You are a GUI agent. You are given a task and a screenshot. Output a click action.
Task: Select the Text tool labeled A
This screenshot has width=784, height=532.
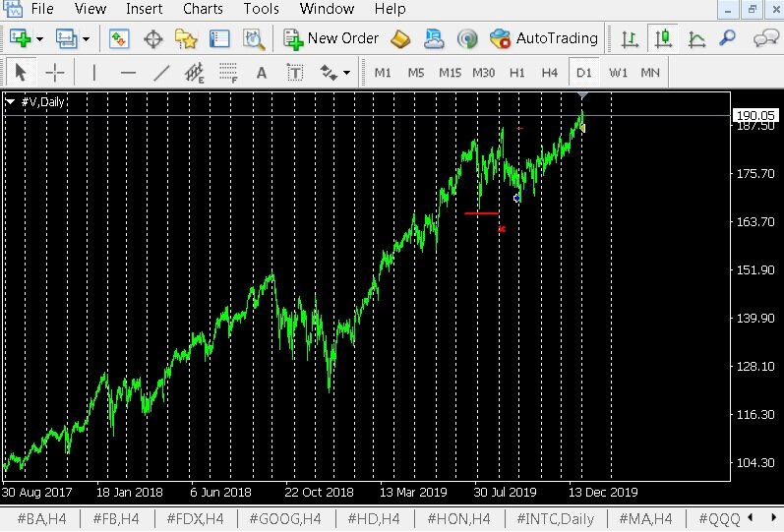pyautogui.click(x=261, y=73)
